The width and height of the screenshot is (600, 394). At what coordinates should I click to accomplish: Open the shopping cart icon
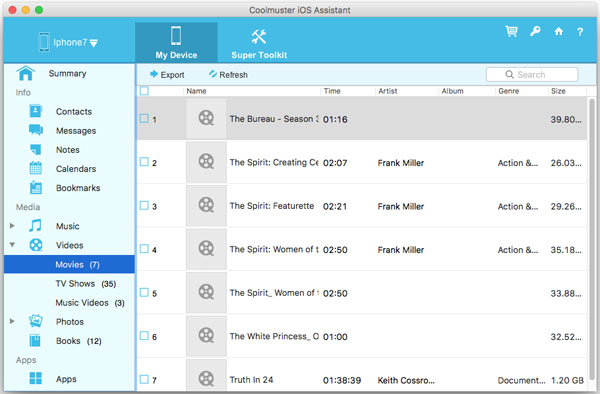(511, 31)
